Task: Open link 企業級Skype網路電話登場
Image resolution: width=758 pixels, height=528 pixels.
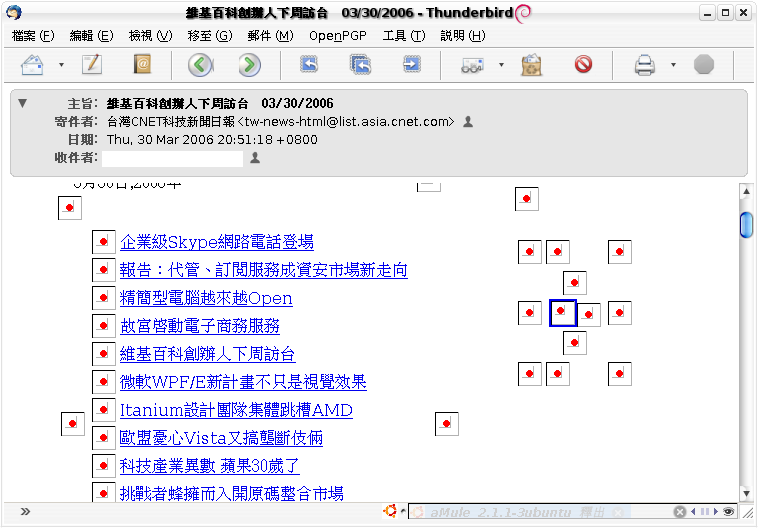Action: (217, 242)
